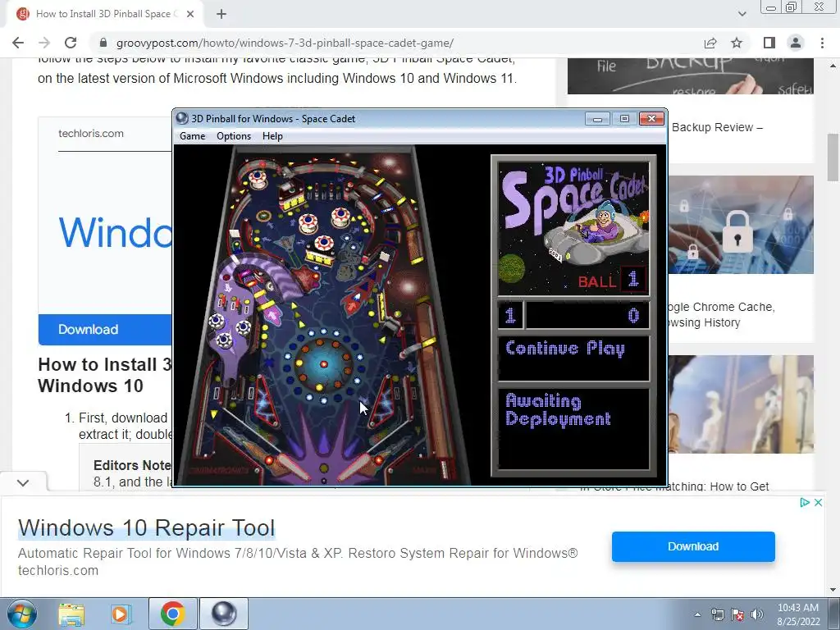Reload the groovypost page
The width and height of the screenshot is (840, 630).
point(71,43)
